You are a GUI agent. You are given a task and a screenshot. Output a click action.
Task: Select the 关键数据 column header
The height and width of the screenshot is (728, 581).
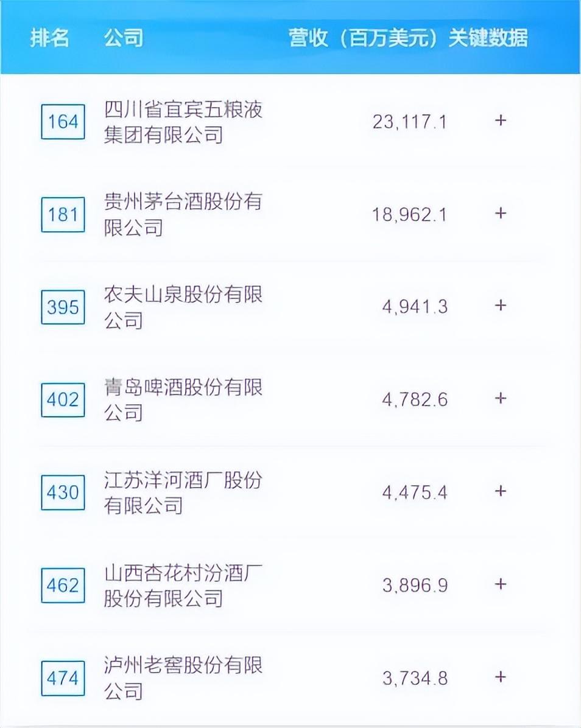488,38
